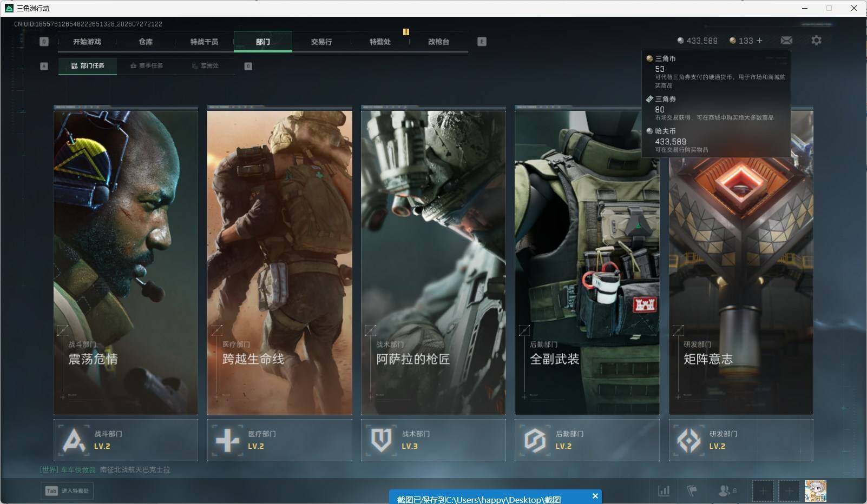Click the 战斗部门 LV.2 button
The height and width of the screenshot is (504, 867).
click(x=126, y=440)
